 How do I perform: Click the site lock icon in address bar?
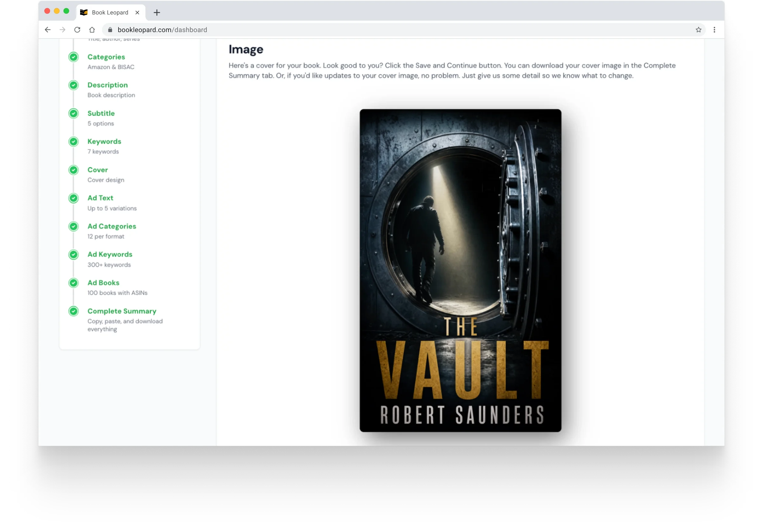point(110,30)
